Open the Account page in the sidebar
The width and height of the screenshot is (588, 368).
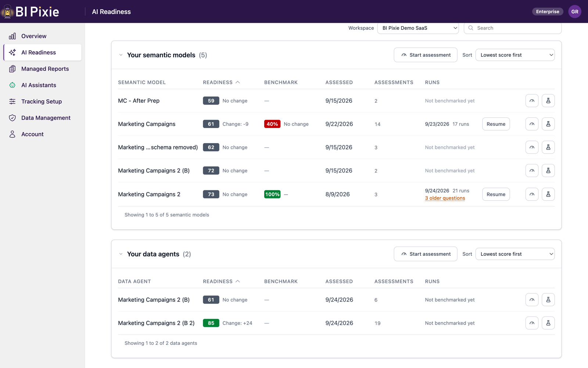[x=43, y=134]
